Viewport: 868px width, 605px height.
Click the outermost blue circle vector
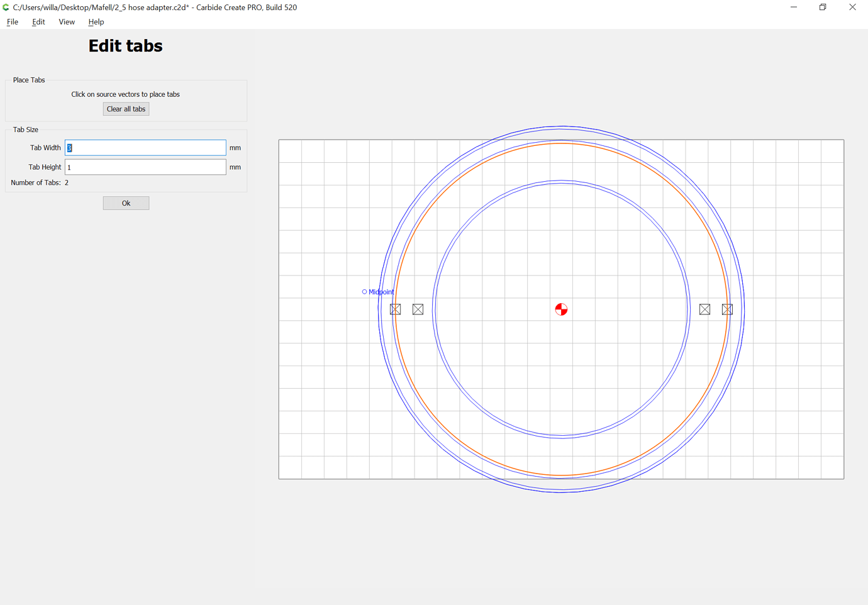click(x=561, y=128)
